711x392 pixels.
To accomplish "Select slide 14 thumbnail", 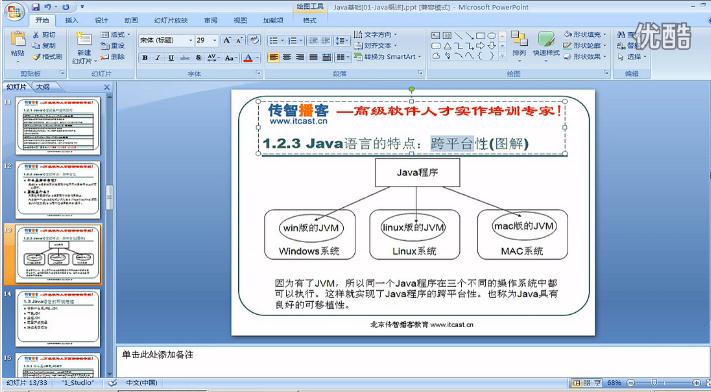I will (58, 318).
